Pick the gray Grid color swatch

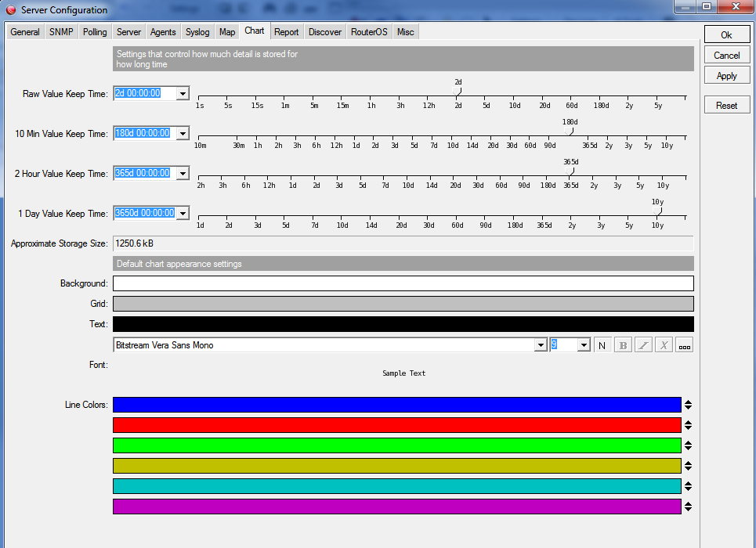coord(403,304)
